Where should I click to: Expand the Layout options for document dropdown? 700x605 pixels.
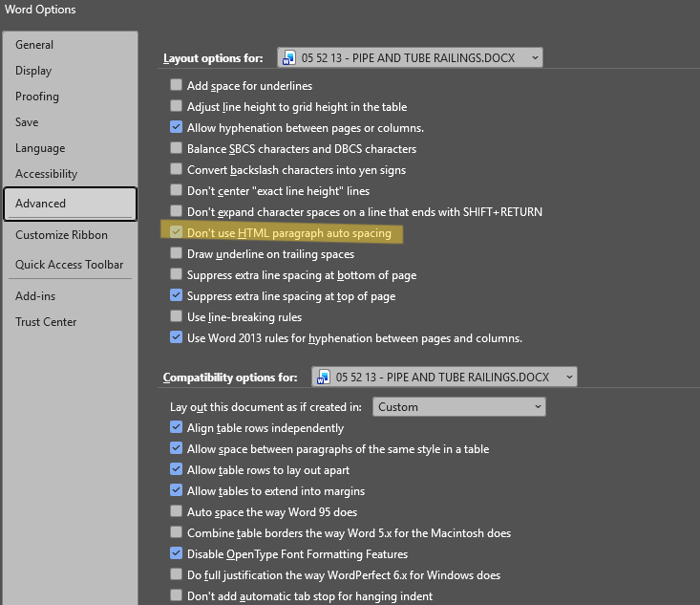tap(410, 57)
